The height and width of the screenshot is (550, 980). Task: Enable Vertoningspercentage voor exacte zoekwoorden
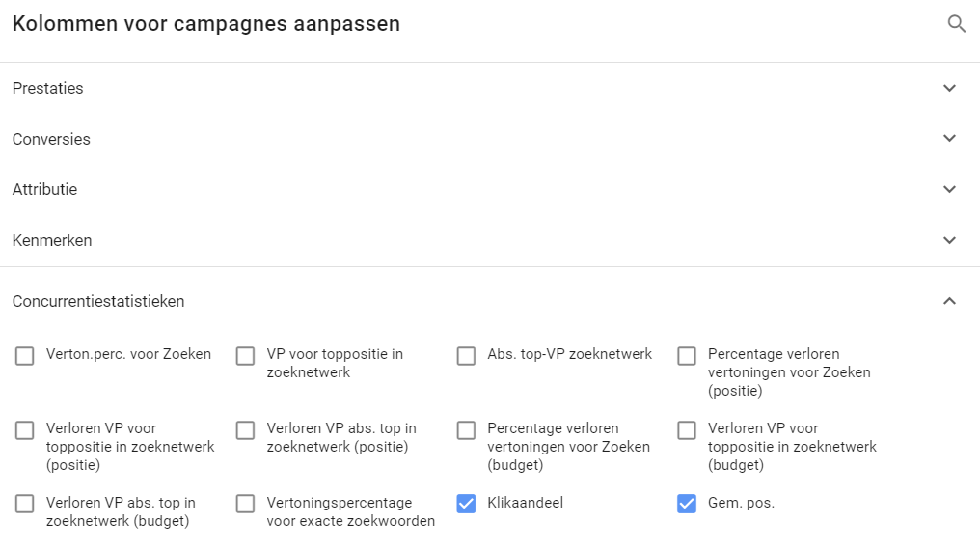[x=246, y=504]
